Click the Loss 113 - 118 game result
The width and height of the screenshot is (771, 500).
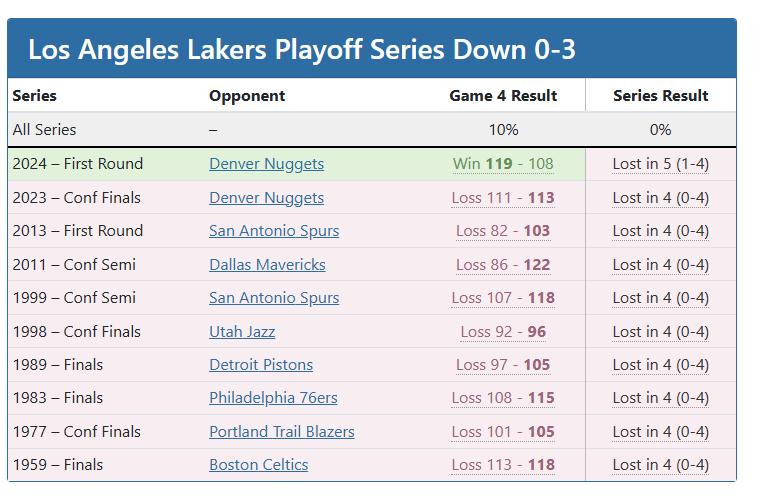pyautogui.click(x=503, y=464)
